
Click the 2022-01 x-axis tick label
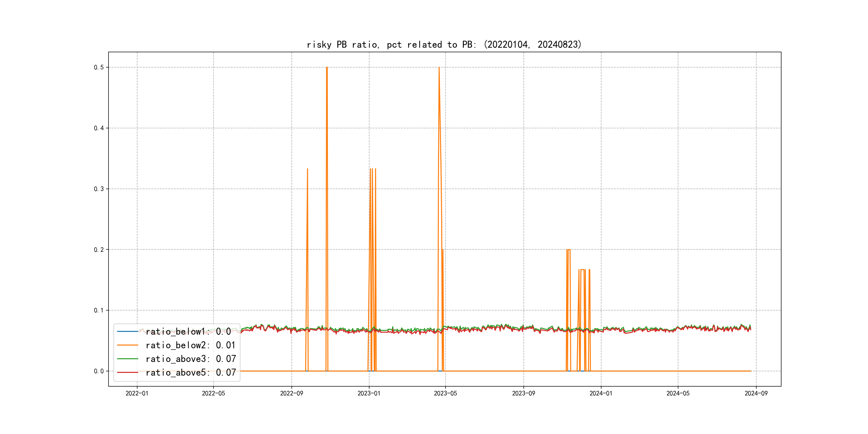click(137, 393)
